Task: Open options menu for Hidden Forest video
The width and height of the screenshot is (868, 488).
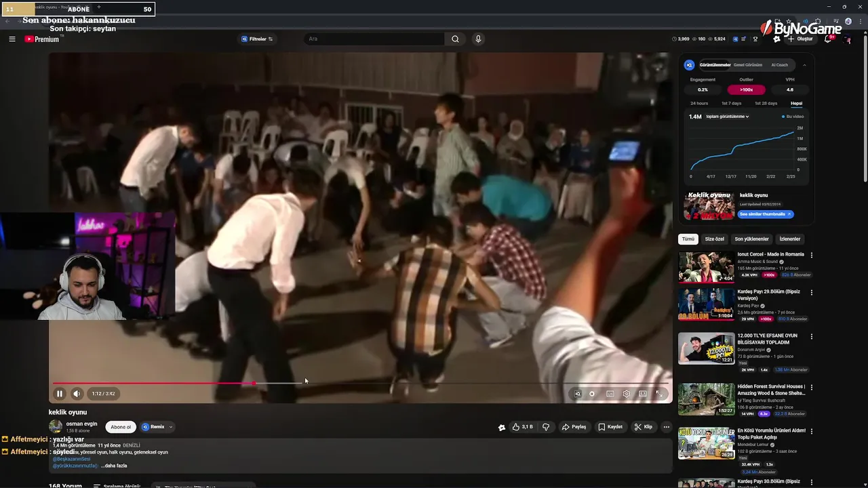Action: pos(812,387)
